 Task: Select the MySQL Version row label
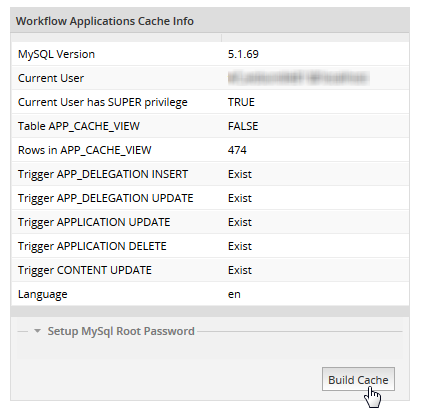click(56, 54)
